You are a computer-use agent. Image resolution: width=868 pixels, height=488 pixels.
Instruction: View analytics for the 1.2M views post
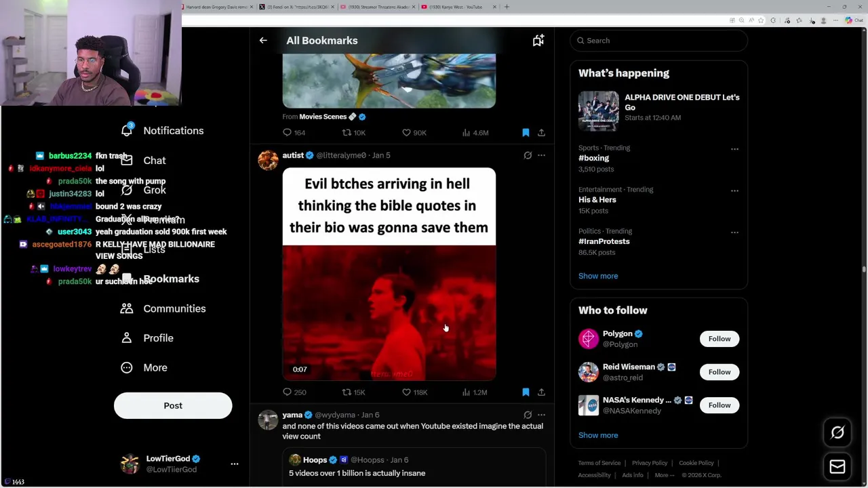point(475,392)
